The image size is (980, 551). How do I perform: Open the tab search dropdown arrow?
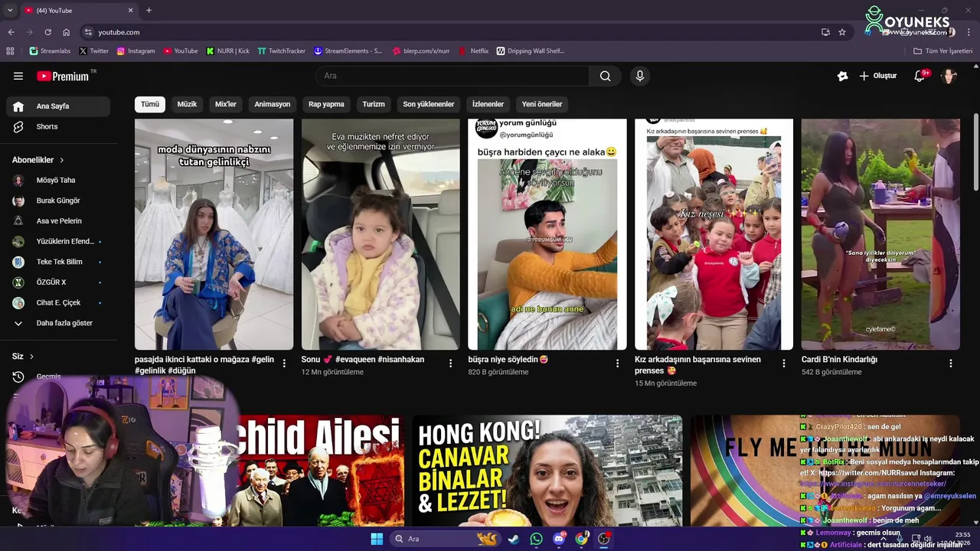point(9,11)
